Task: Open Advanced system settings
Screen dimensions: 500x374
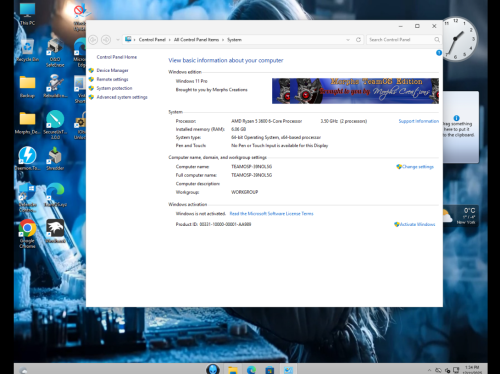Action: 122,97
